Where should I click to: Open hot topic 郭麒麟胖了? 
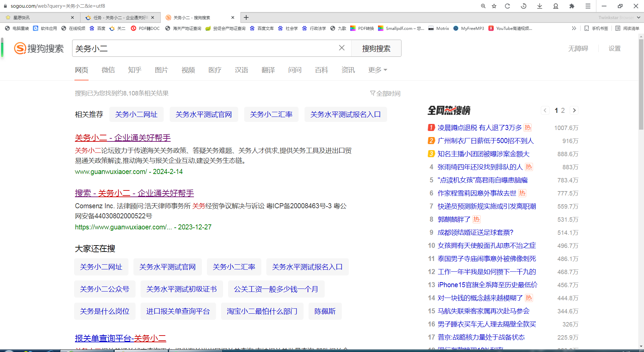coord(454,219)
